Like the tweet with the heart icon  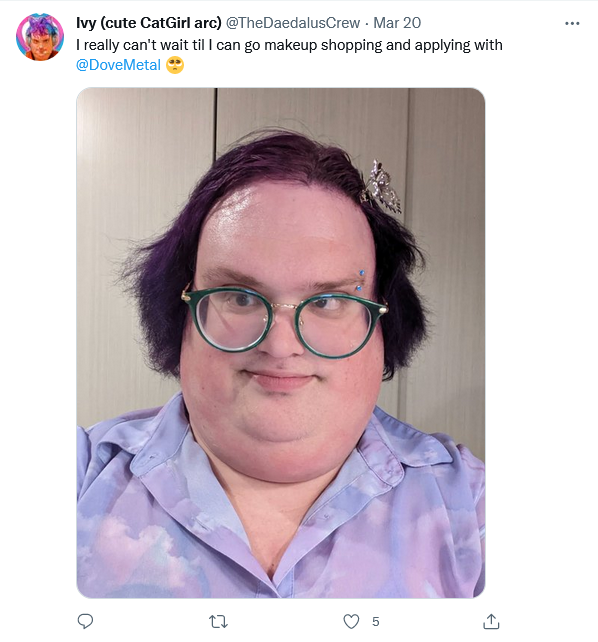pyautogui.click(x=351, y=621)
